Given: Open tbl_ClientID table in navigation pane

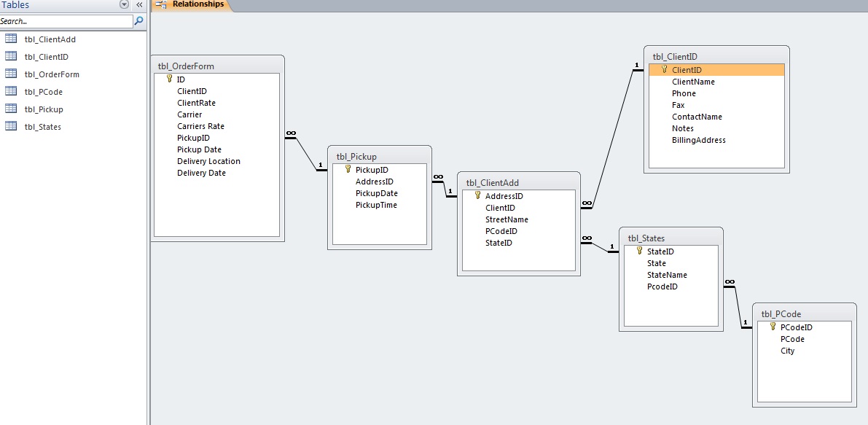Looking at the screenshot, I should pos(47,56).
